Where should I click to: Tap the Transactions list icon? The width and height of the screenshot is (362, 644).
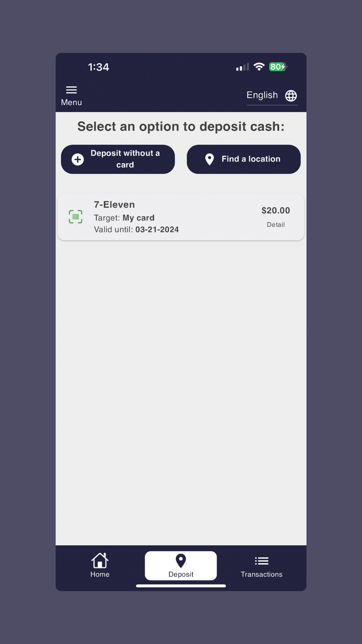click(262, 561)
